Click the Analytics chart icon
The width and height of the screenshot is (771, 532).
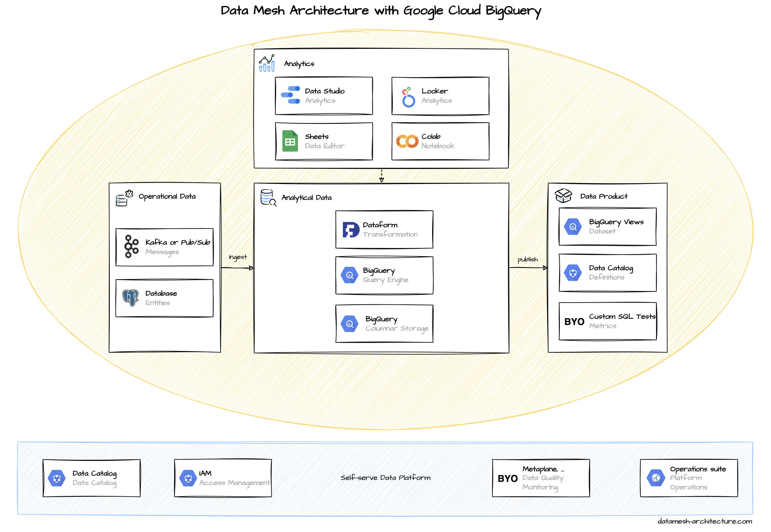pyautogui.click(x=267, y=63)
